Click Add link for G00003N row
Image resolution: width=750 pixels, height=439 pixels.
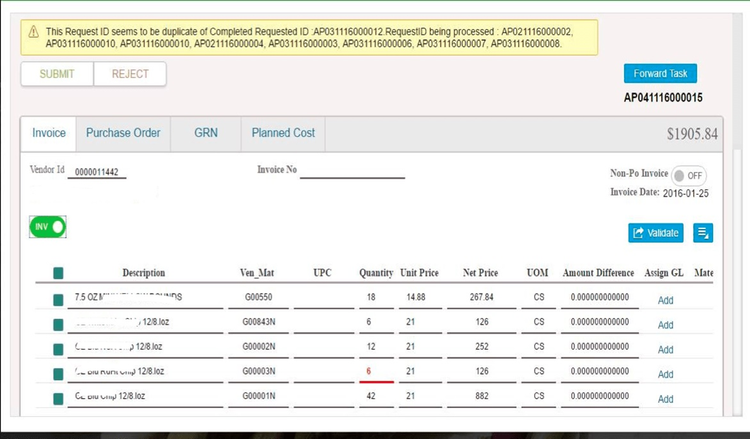pos(665,374)
